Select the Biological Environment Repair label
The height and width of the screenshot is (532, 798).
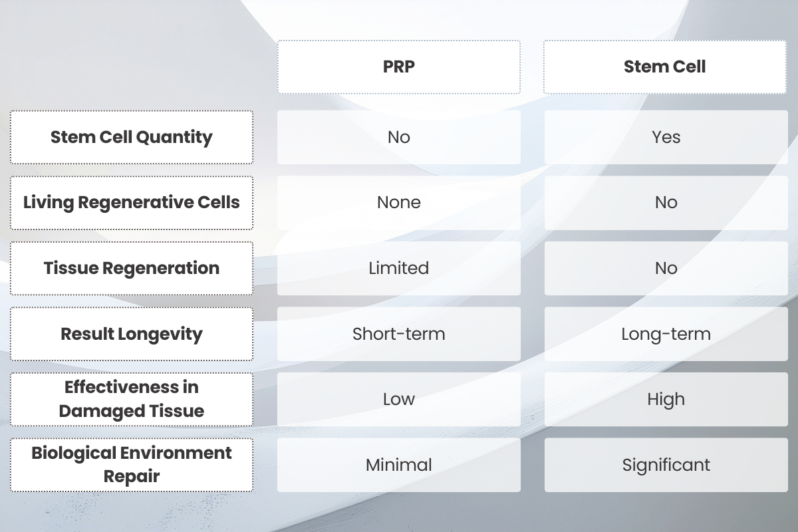(x=132, y=465)
